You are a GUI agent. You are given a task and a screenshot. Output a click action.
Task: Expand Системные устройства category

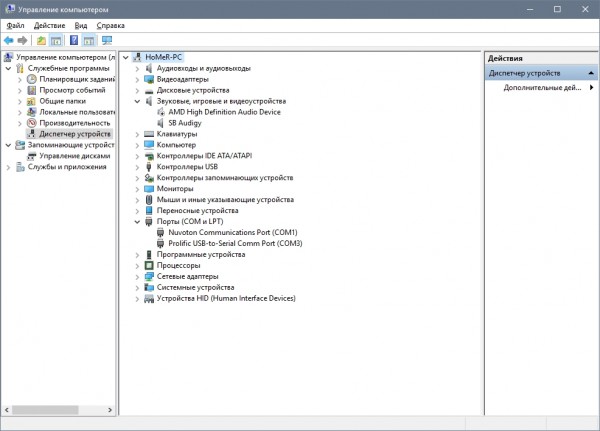point(137,287)
